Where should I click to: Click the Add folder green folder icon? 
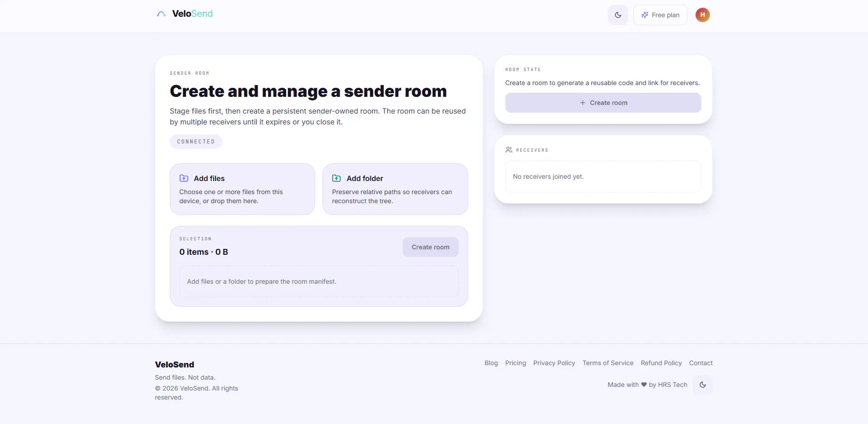[x=336, y=178]
